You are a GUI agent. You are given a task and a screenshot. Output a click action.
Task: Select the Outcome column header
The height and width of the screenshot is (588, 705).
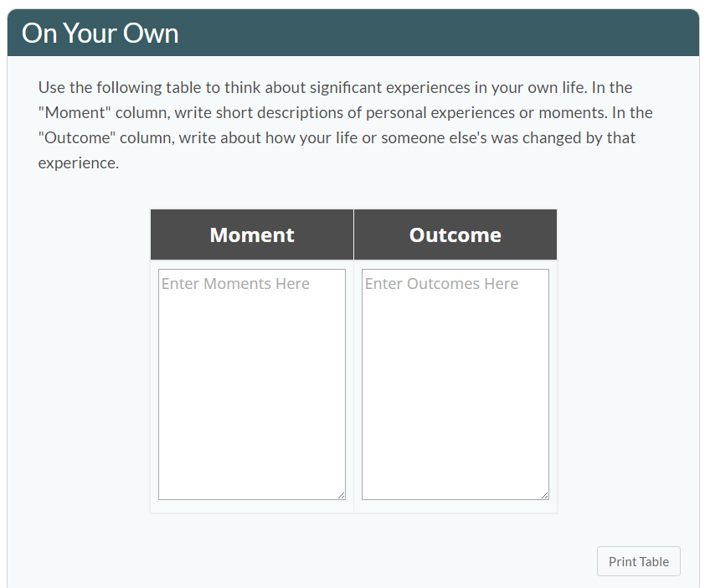[455, 235]
